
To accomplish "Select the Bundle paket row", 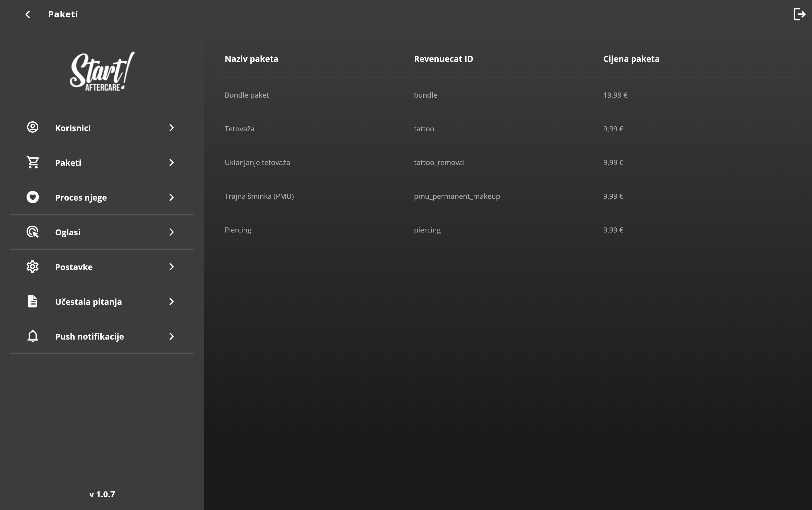I will coord(247,95).
